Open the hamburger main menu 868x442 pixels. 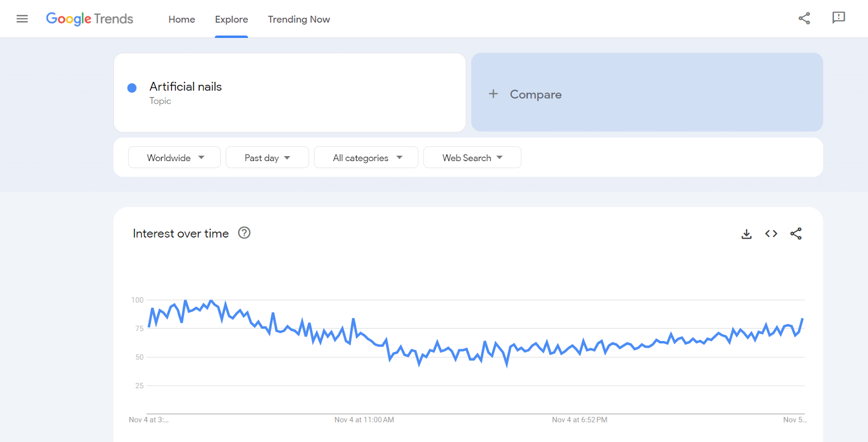tap(22, 19)
